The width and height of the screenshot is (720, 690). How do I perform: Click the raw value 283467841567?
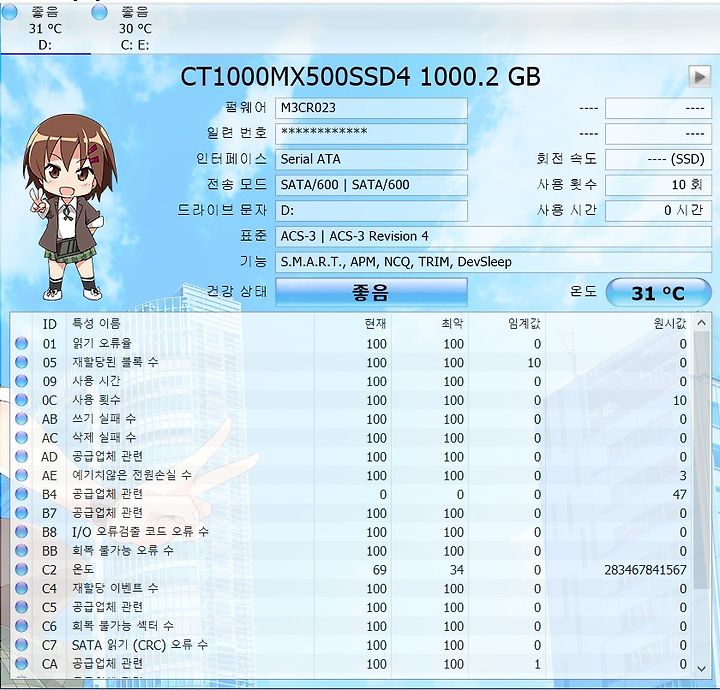(x=645, y=570)
